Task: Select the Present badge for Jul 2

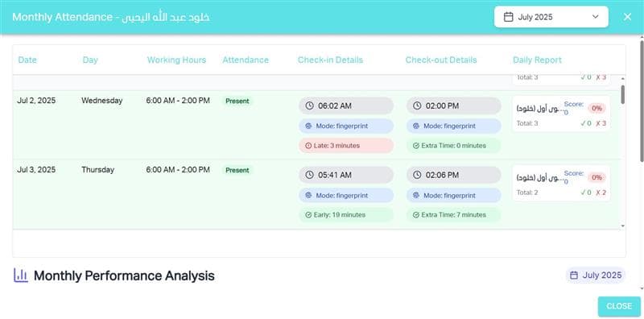Action: click(237, 101)
